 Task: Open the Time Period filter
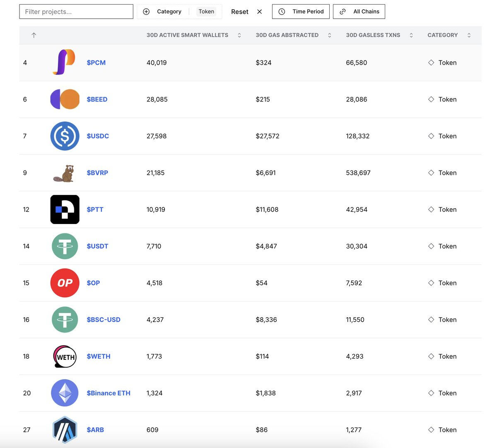coord(301,12)
